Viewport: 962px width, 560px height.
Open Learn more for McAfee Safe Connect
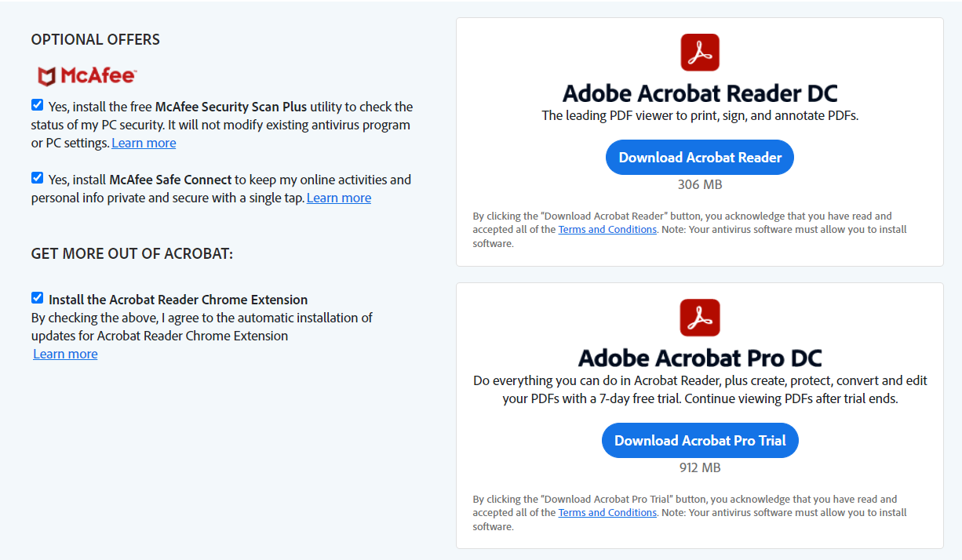(x=339, y=198)
